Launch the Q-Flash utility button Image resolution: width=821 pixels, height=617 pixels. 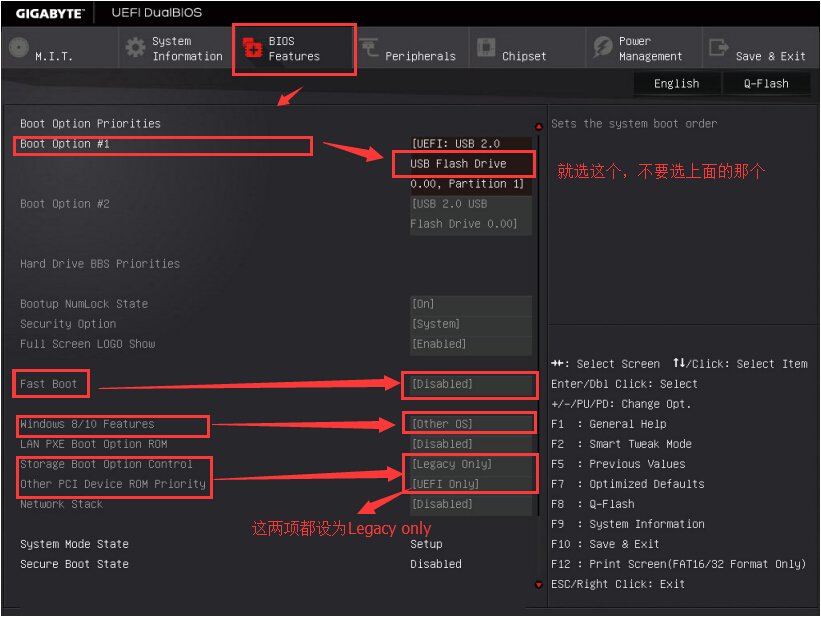pos(766,84)
